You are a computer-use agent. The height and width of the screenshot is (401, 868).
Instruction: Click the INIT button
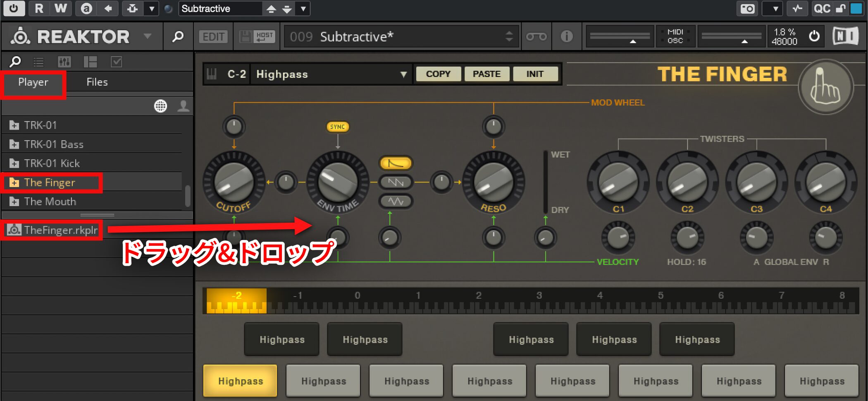(535, 74)
